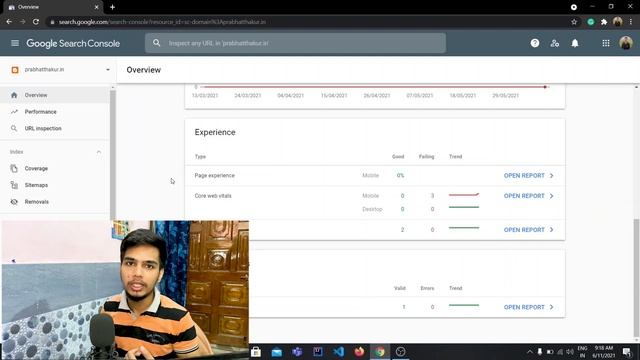The width and height of the screenshot is (640, 360).
Task: Click the sidebar vertical scrollbar
Action: click(x=113, y=155)
